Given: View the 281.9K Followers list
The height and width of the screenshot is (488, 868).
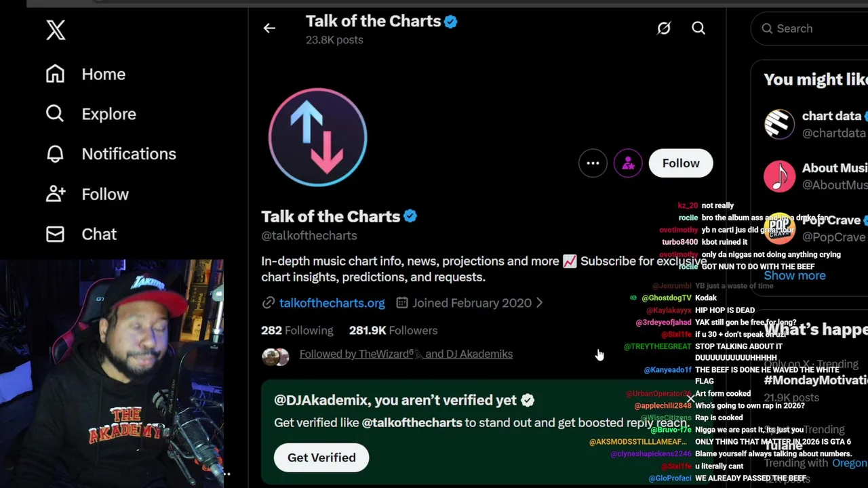Looking at the screenshot, I should point(393,330).
